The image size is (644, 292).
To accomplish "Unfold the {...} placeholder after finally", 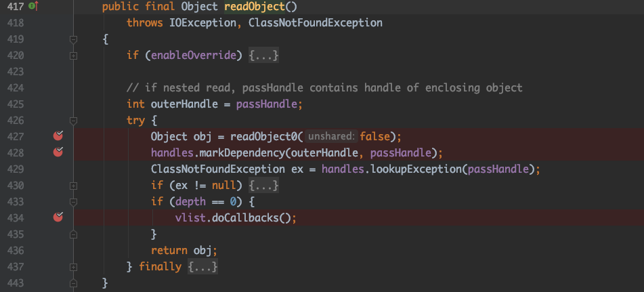I will click(203, 266).
